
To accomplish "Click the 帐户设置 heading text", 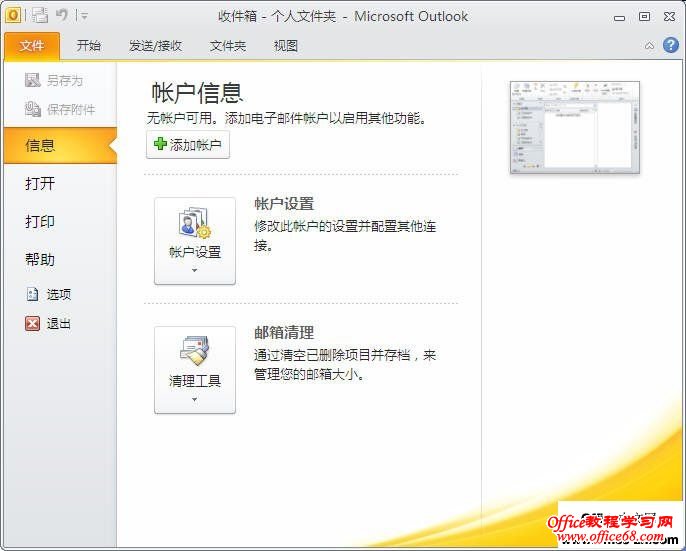I will tap(284, 204).
